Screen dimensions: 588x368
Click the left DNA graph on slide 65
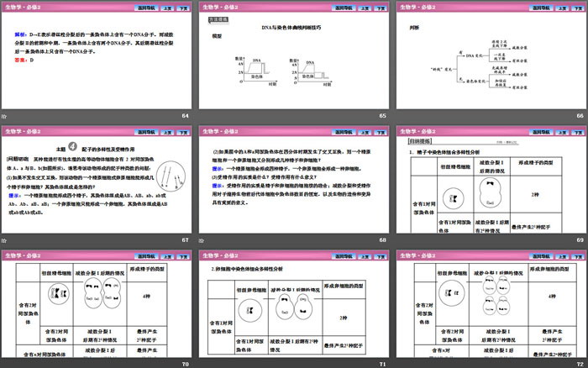point(256,71)
